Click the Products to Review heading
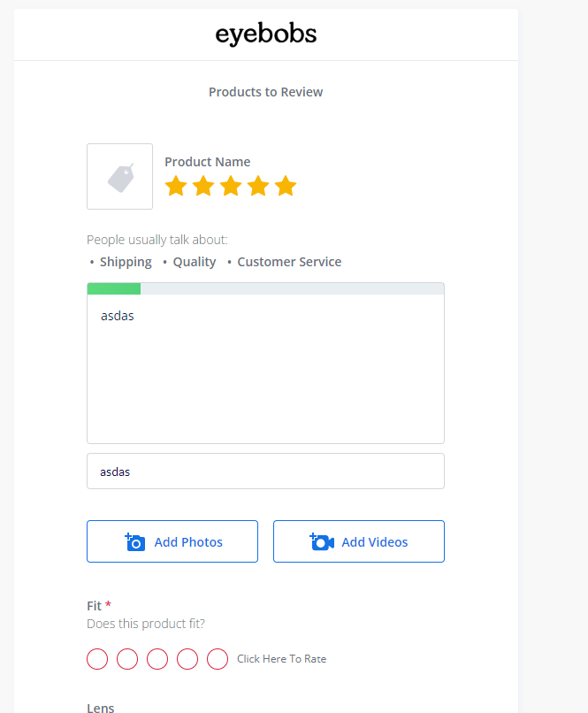 tap(266, 92)
